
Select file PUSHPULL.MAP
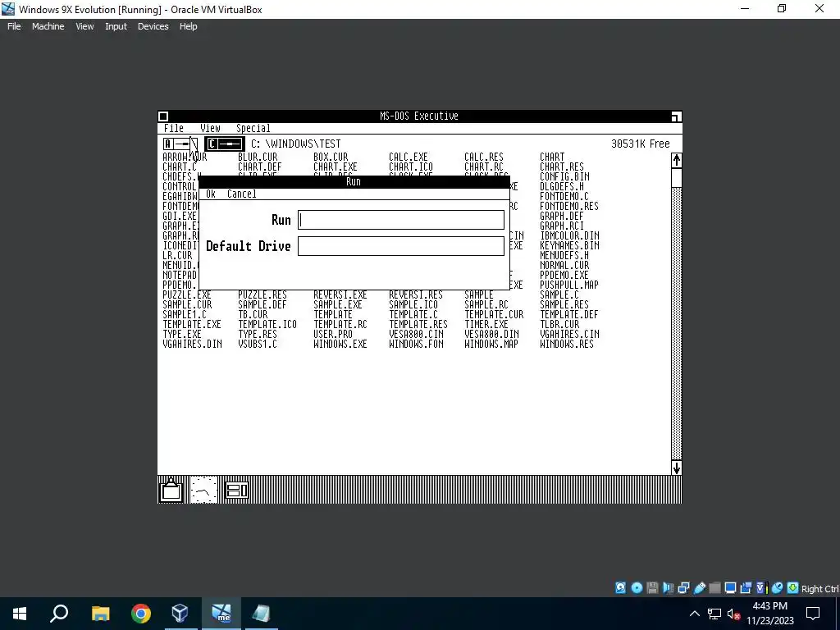[x=569, y=285]
